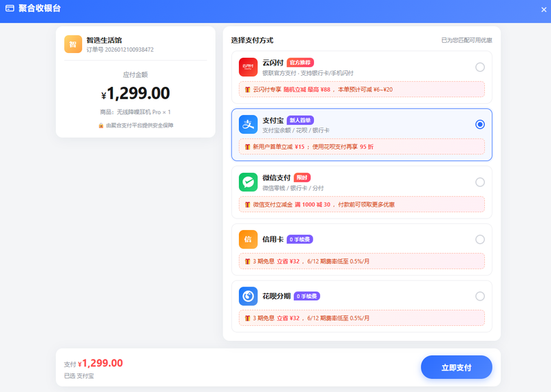Click the 信用卡 payment name
Image resolution: width=551 pixels, height=392 pixels.
click(x=273, y=240)
